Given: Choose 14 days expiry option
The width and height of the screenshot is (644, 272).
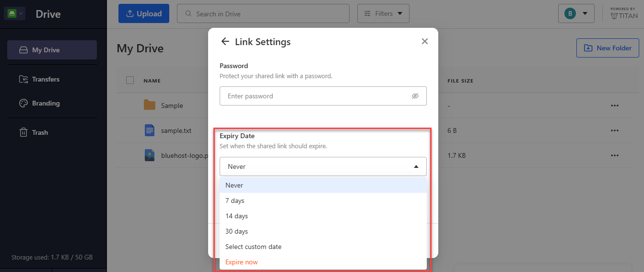Looking at the screenshot, I should pos(323,216).
